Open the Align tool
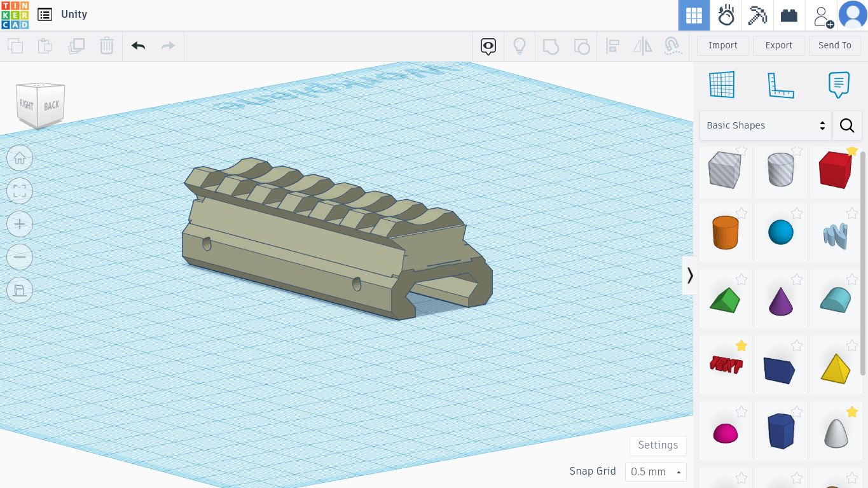Image resolution: width=868 pixels, height=488 pixels. coord(612,46)
